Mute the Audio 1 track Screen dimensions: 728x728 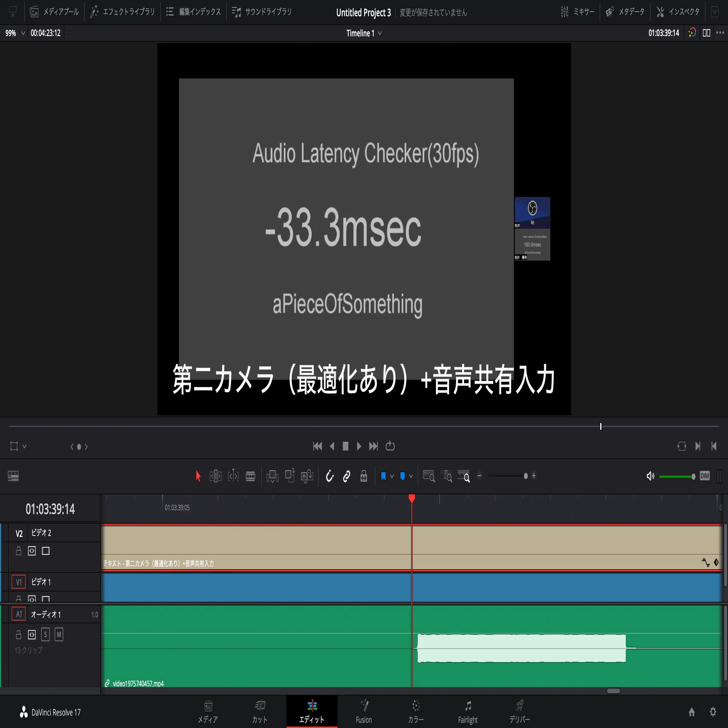(59, 634)
